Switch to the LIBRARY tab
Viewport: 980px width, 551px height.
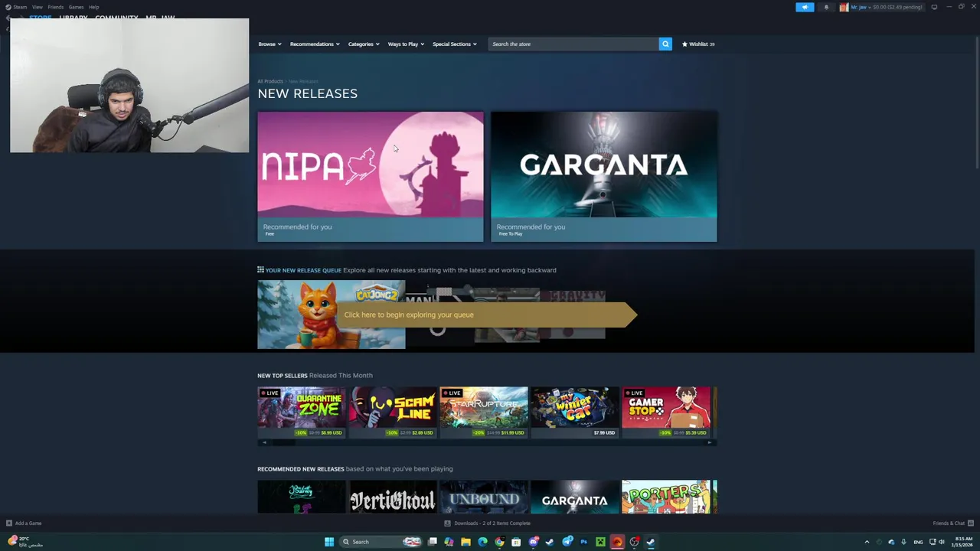(73, 17)
